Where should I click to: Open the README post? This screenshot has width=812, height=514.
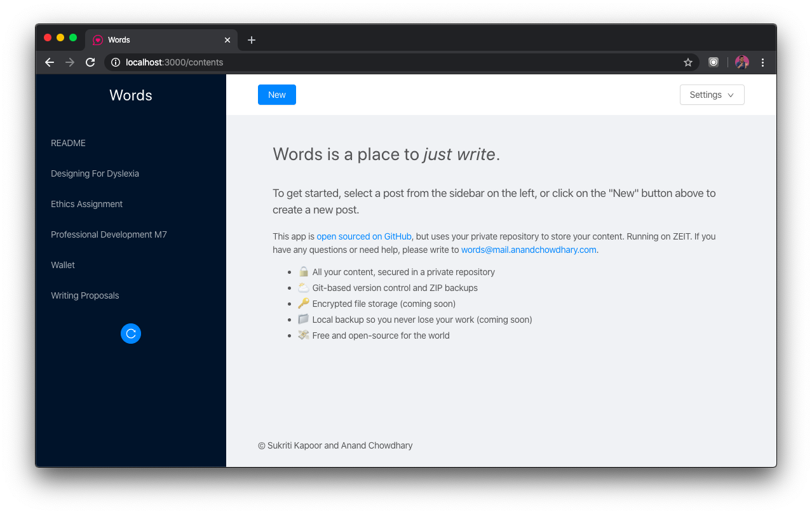[131, 143]
